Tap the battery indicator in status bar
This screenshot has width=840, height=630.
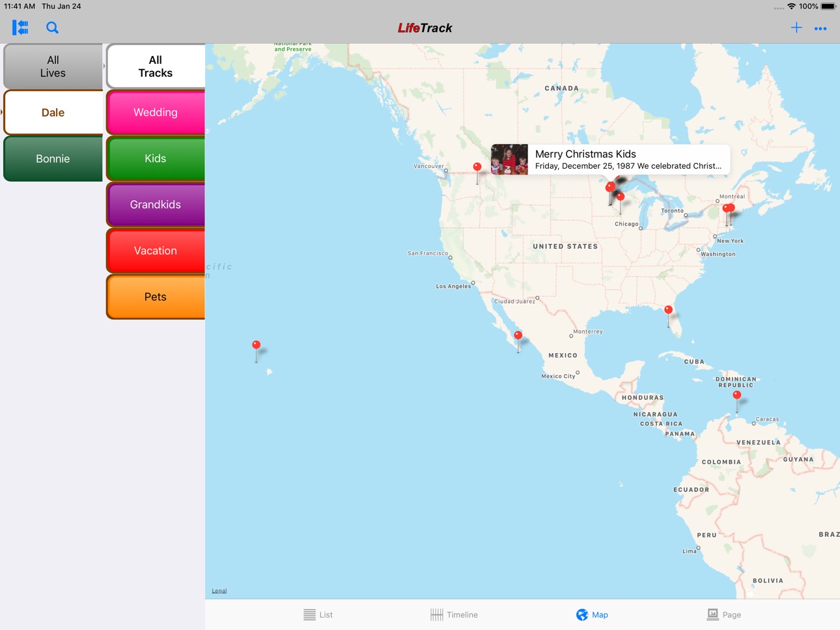(x=828, y=6)
